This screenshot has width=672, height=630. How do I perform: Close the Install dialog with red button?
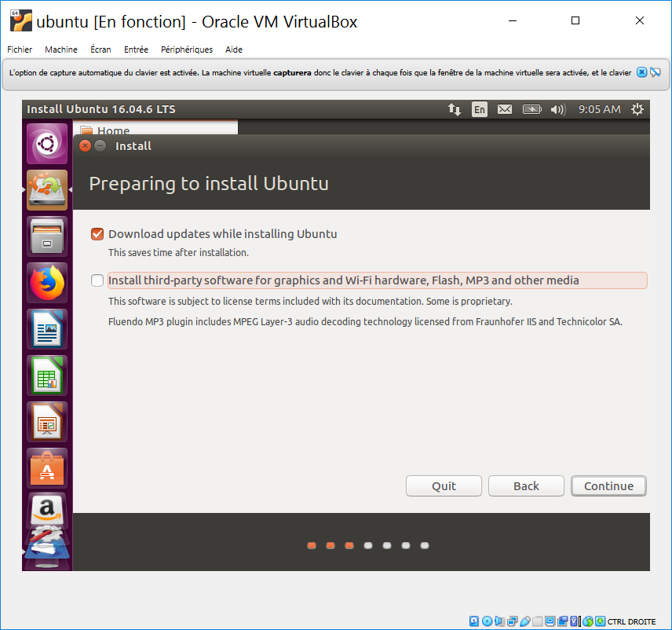point(86,146)
